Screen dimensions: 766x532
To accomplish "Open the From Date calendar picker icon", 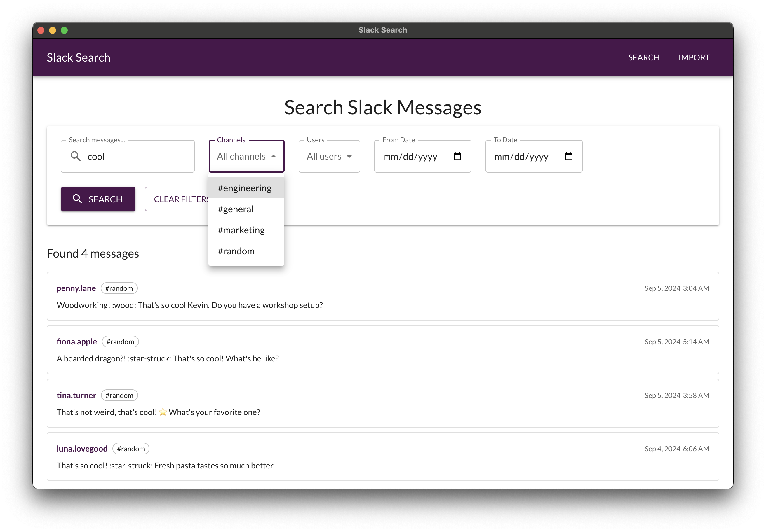I will (457, 156).
